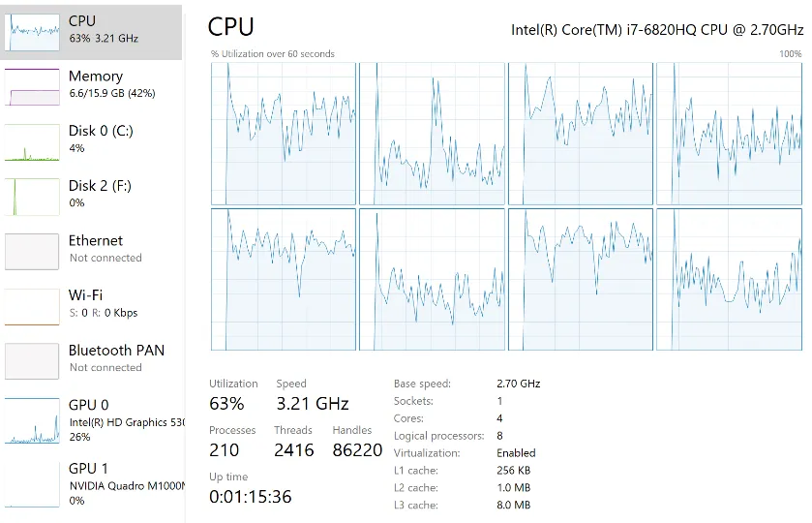Viewport: 812px width, 523px height.
Task: Click the second graph in the top row
Action: pyautogui.click(x=432, y=134)
